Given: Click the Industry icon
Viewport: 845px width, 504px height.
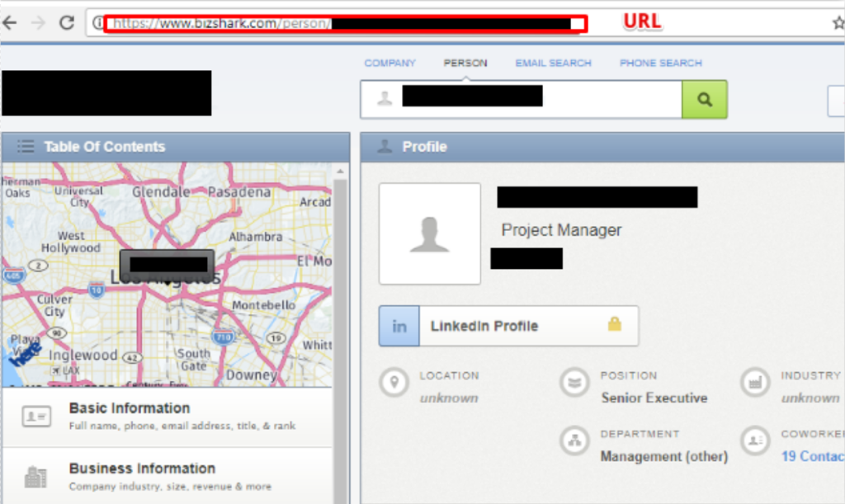Looking at the screenshot, I should point(753,383).
